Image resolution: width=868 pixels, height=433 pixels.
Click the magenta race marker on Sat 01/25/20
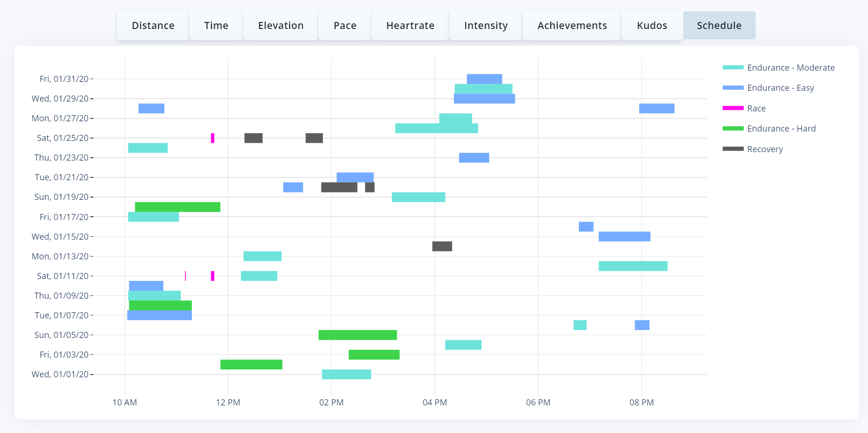(212, 138)
